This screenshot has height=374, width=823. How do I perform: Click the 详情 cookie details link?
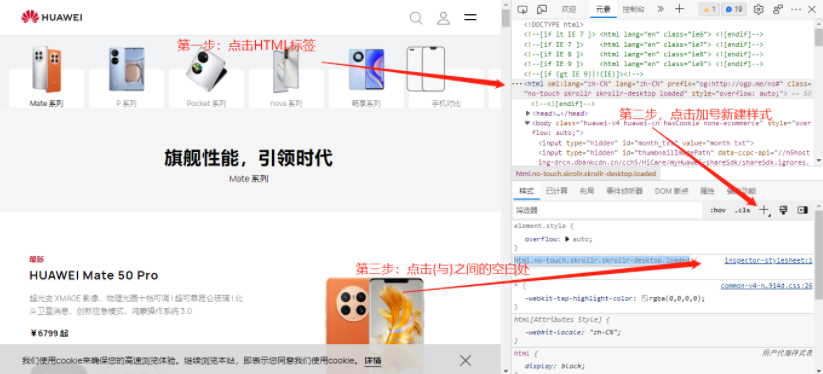373,361
